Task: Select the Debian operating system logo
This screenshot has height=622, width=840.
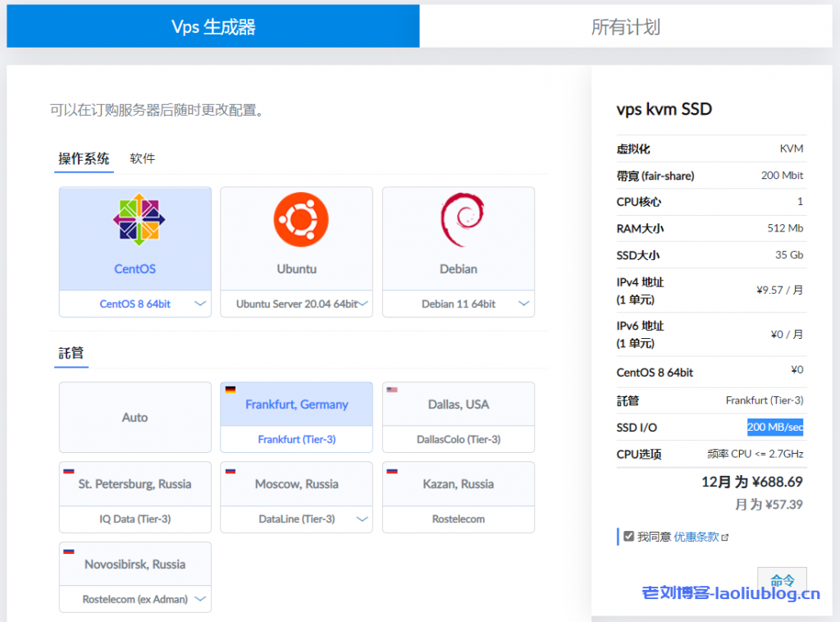Action: point(458,219)
